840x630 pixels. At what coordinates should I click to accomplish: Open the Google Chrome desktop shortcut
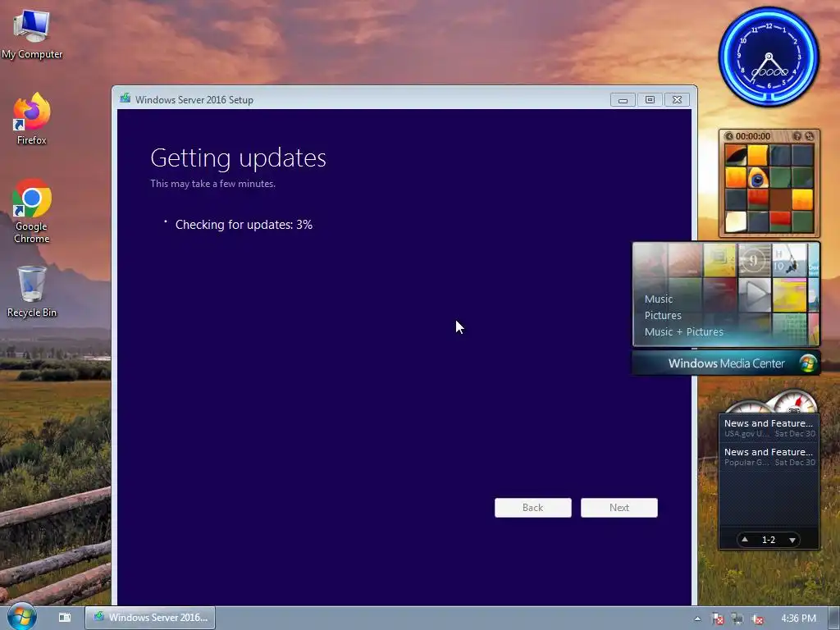coord(32,211)
